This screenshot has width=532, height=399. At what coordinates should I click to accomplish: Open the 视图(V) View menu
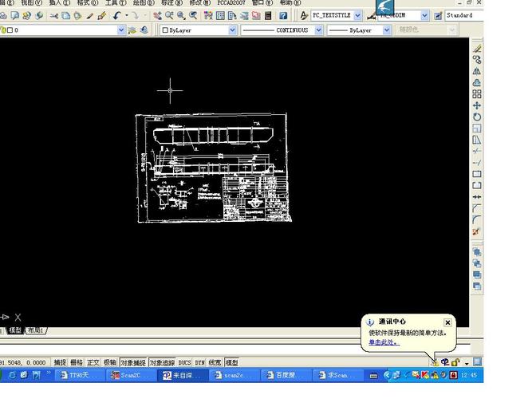click(x=31, y=2)
